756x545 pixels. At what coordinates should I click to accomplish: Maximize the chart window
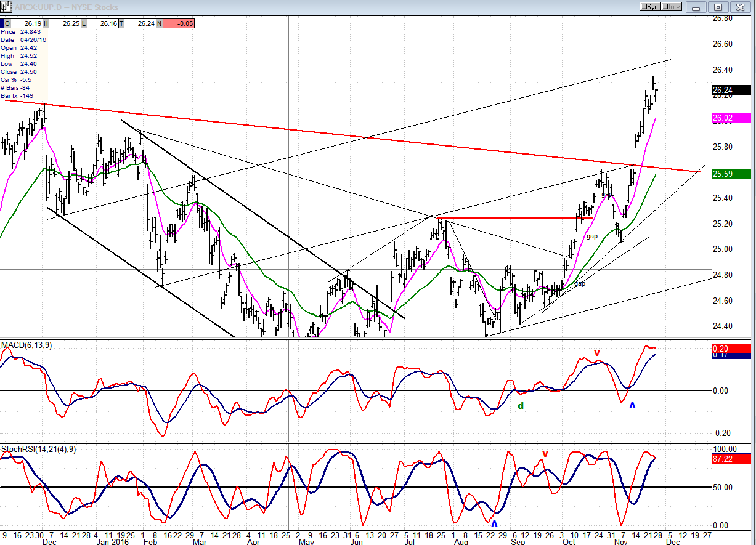click(718, 7)
